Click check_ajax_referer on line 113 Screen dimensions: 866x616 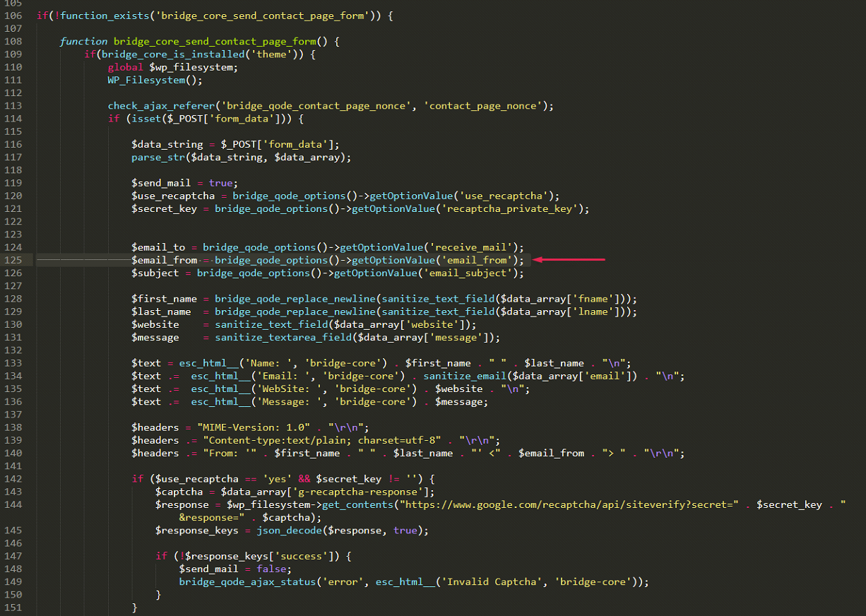[161, 106]
